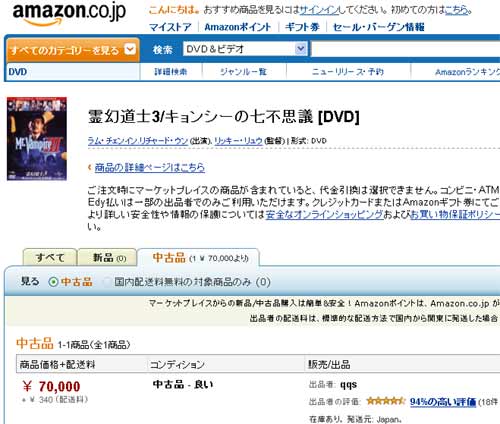Screen dimensions: 500x424
Task: Click the サインイン link
Action: (x=319, y=10)
